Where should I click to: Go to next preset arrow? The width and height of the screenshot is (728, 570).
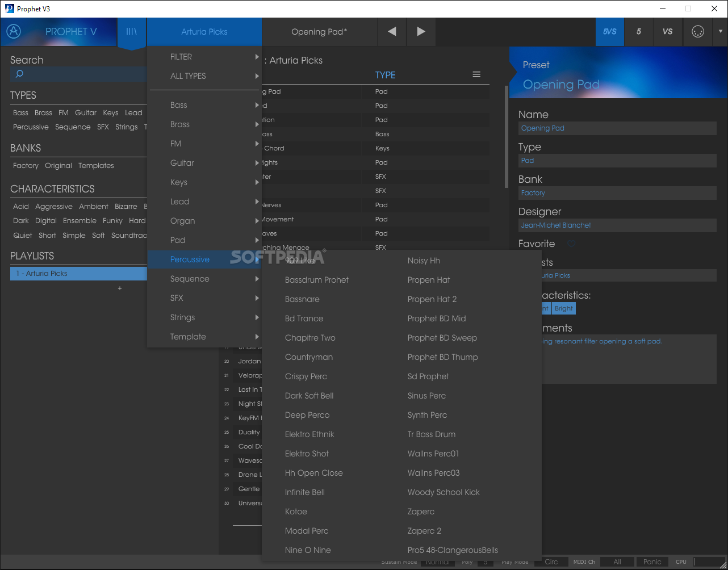coord(421,32)
